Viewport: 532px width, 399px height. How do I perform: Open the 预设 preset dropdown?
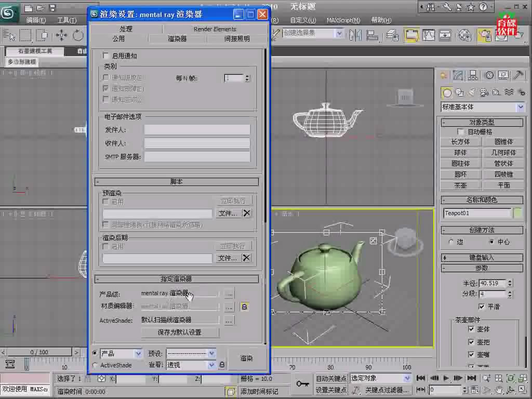click(191, 353)
